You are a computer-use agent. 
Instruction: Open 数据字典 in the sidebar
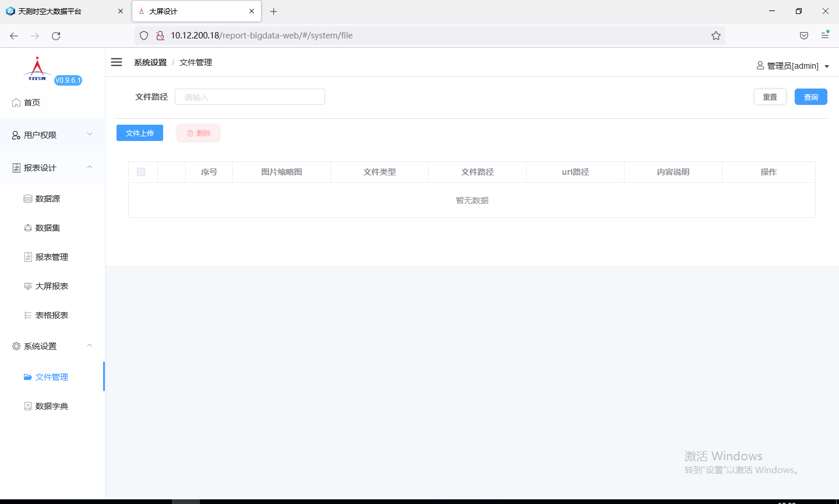pyautogui.click(x=52, y=406)
